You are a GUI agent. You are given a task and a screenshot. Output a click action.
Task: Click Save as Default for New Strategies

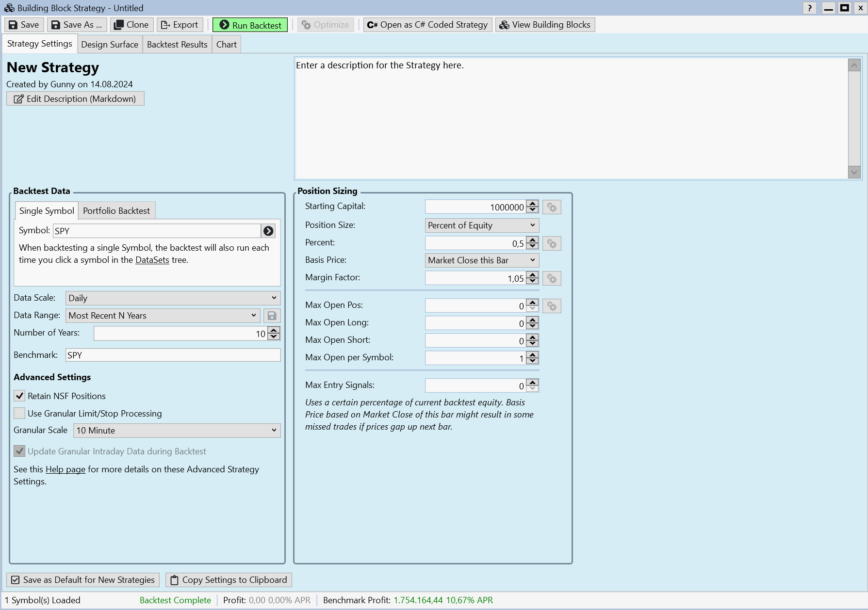coord(83,580)
